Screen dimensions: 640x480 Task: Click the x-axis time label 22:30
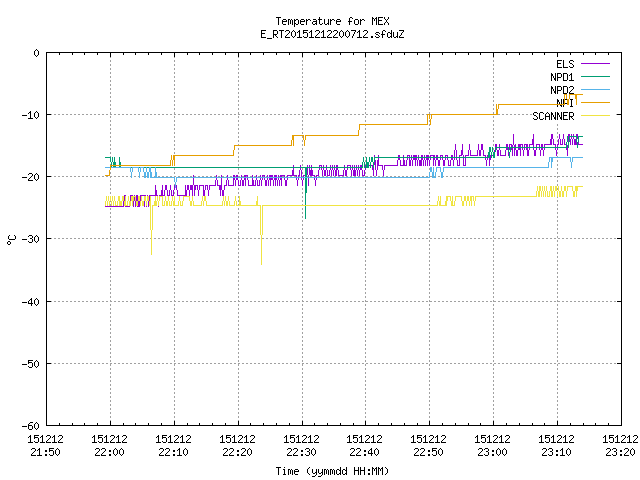pos(301,452)
